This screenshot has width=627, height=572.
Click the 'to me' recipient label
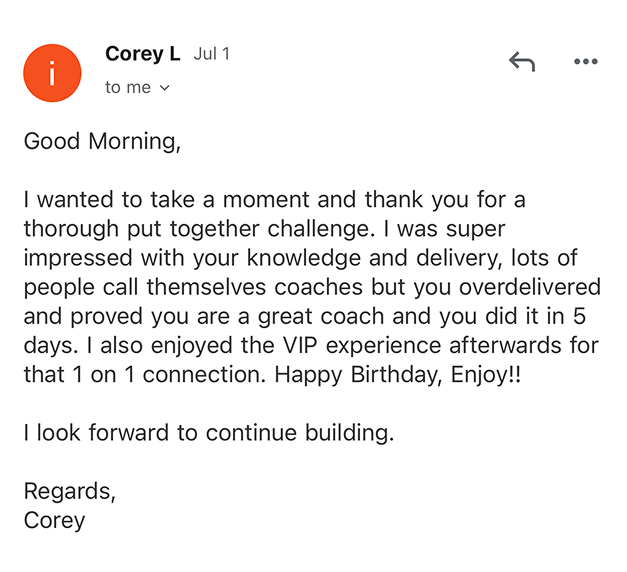pos(127,88)
